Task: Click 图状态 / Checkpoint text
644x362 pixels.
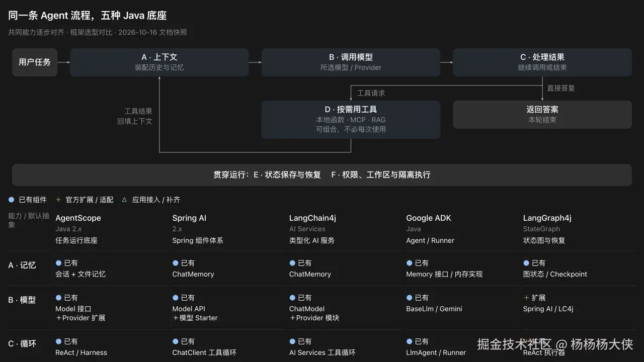Action: (555, 274)
